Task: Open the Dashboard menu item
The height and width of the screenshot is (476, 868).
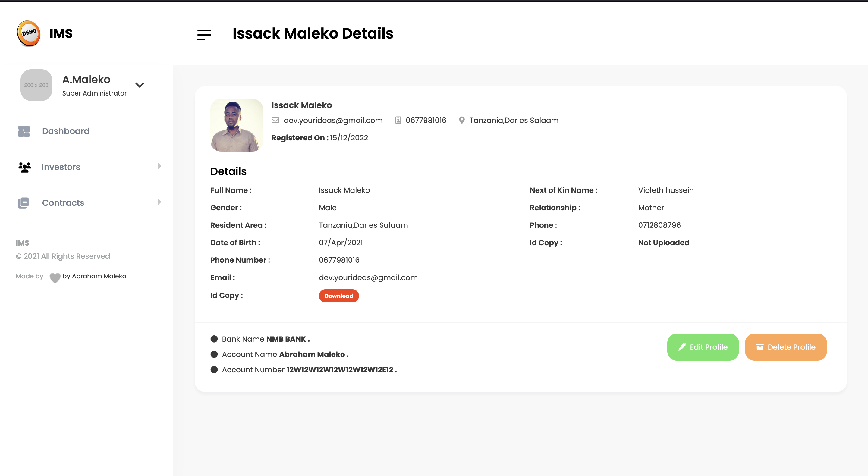Action: 66,131
